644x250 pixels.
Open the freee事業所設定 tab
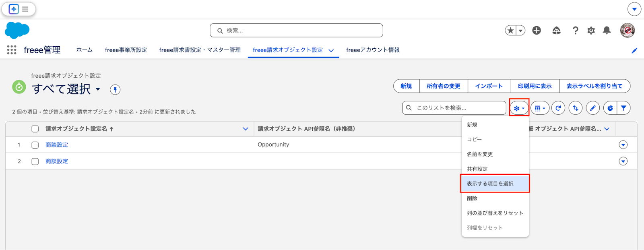126,50
